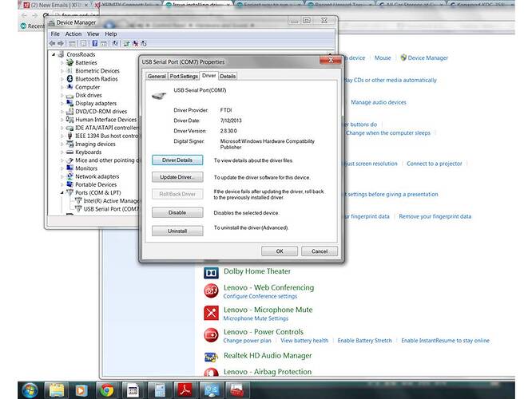The width and height of the screenshot is (532, 399).
Task: Select the Imaging devices tree item
Action: coord(95,144)
